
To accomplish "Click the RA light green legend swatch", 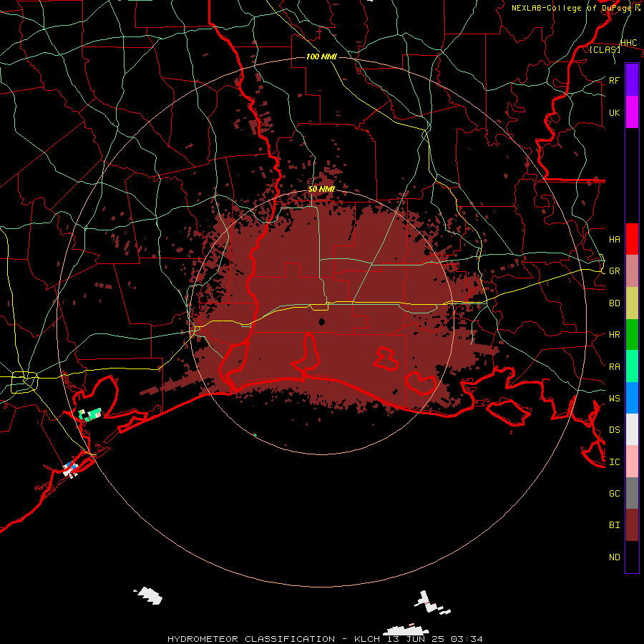I will [632, 366].
